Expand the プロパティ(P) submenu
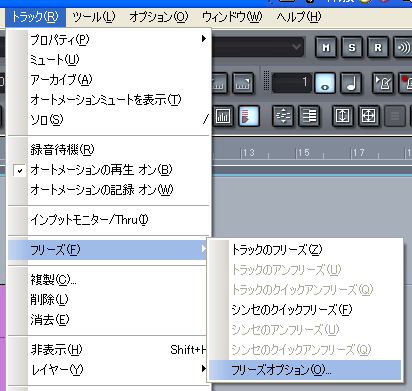 (x=109, y=40)
